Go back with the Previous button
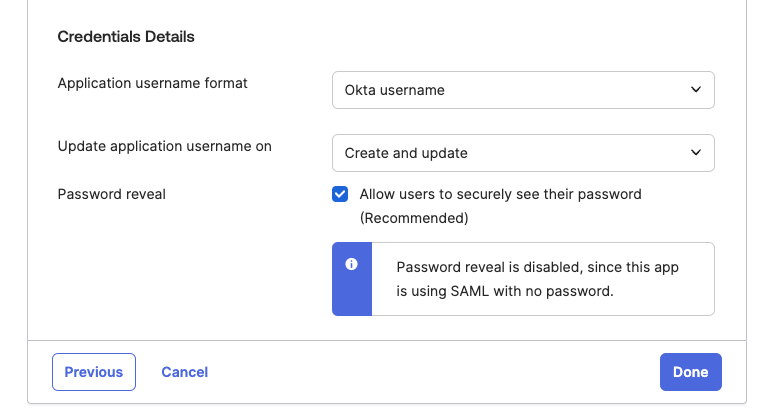 94,372
